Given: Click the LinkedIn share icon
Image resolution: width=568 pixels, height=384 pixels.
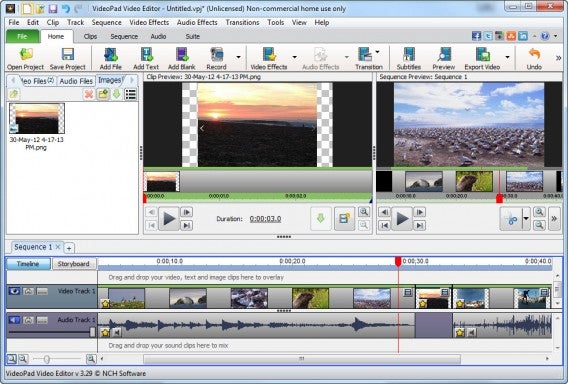Looking at the screenshot, I should coord(523,36).
